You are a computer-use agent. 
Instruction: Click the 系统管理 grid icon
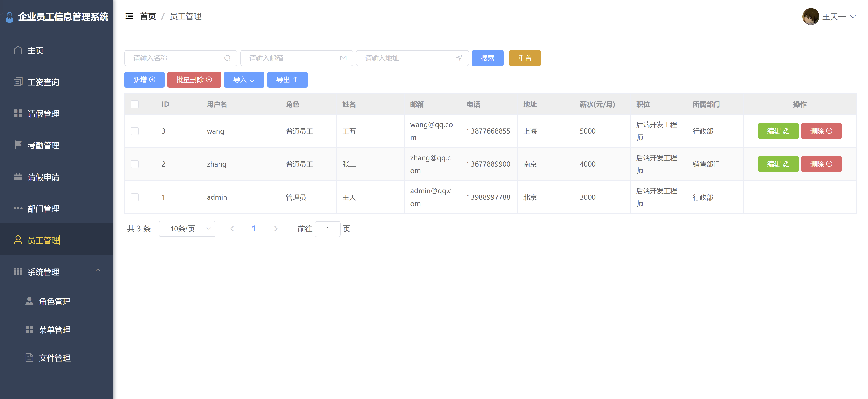point(18,271)
